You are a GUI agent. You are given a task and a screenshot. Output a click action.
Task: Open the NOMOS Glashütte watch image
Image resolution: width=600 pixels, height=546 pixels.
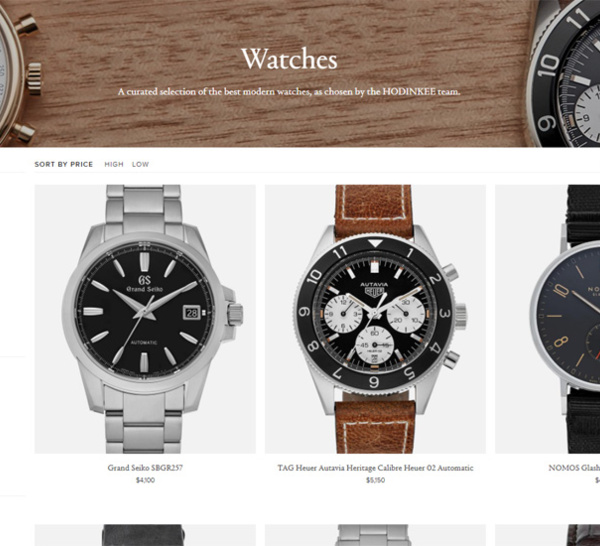pos(548,319)
